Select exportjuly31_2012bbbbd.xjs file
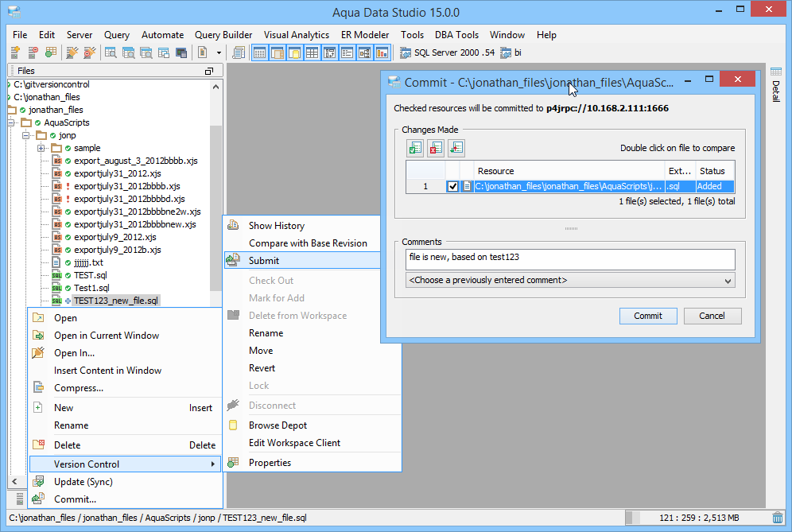Image resolution: width=792 pixels, height=532 pixels. pyautogui.click(x=130, y=199)
